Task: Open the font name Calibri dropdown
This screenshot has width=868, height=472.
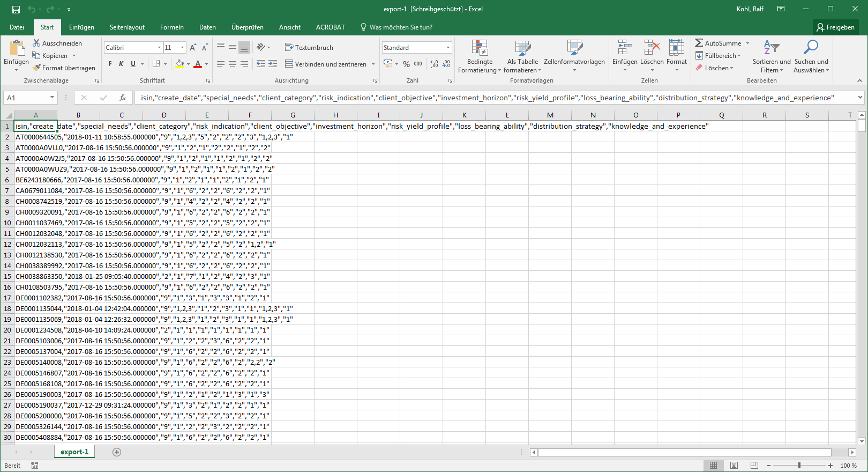Action: [159, 48]
